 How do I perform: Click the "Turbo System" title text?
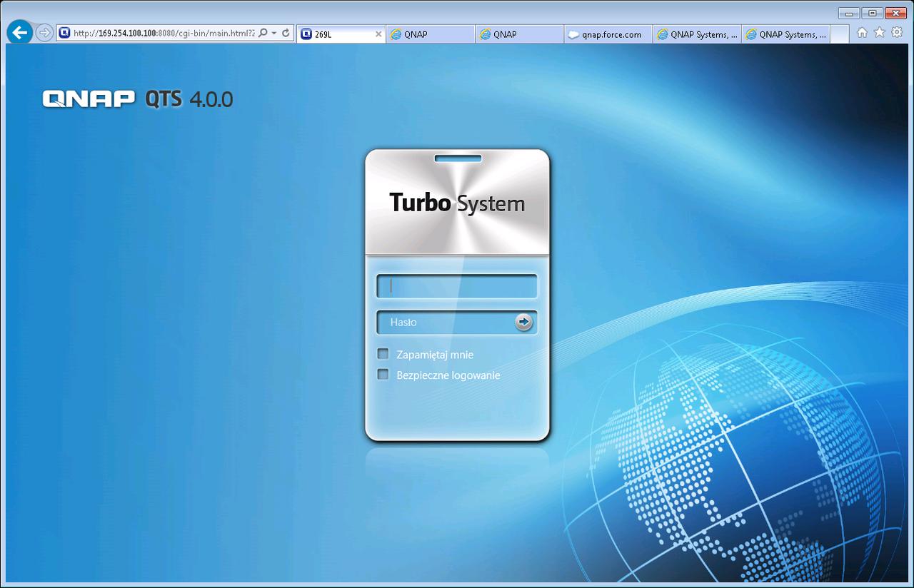click(457, 203)
